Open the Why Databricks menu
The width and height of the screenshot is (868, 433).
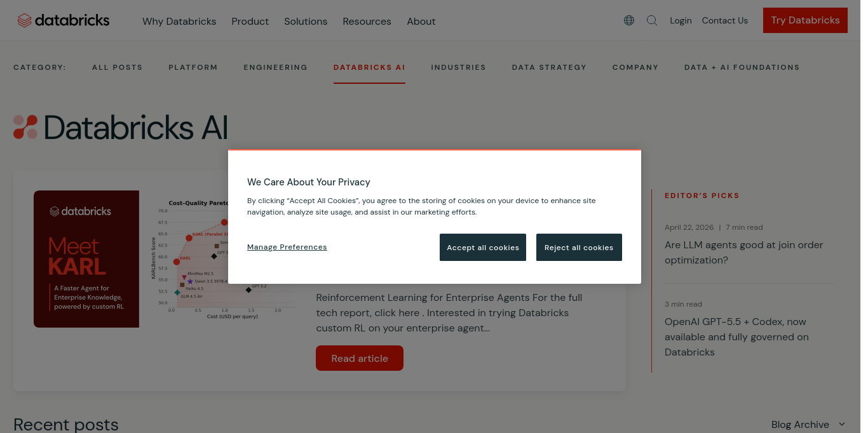pos(179,21)
